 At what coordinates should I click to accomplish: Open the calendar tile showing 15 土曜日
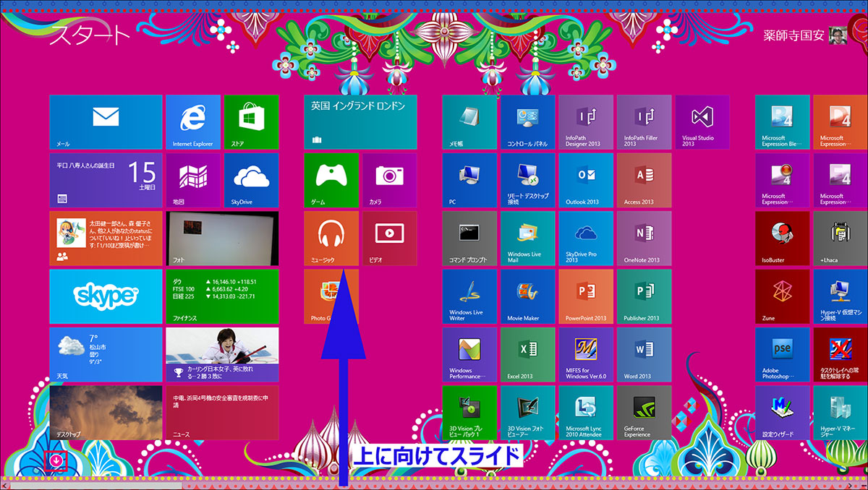[106, 180]
